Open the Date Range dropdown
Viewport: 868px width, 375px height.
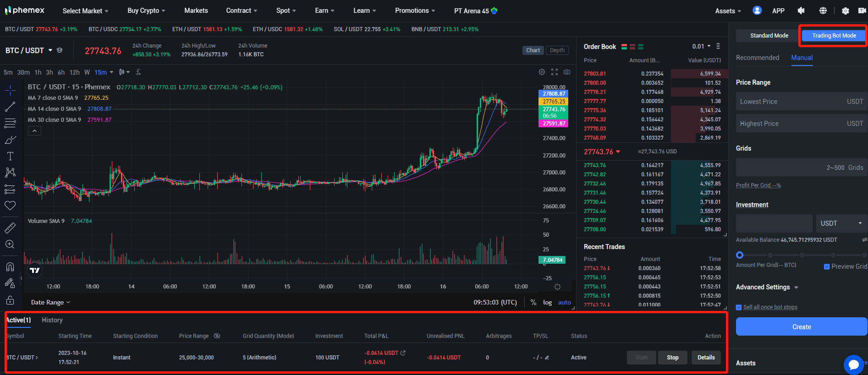tap(50, 302)
